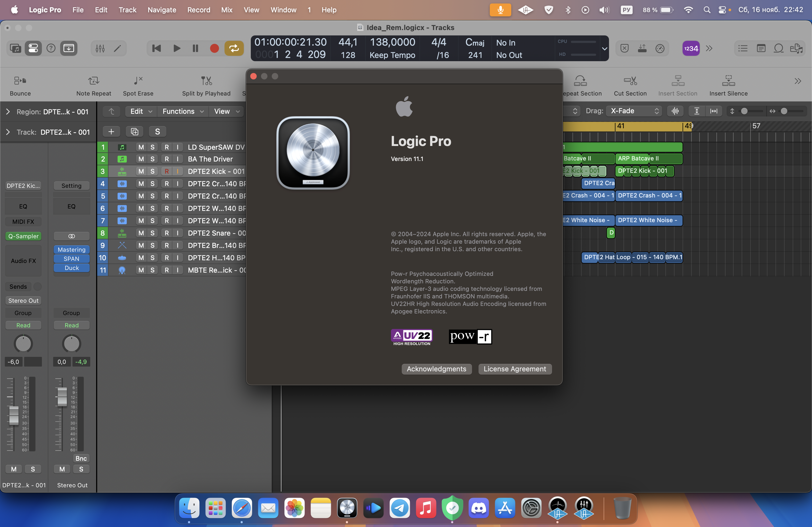Open the Functions dropdown menu
Viewport: 812px width, 527px height.
(x=183, y=111)
